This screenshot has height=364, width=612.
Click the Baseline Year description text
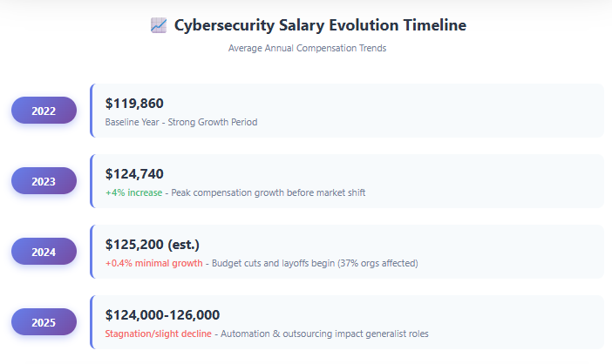(x=181, y=122)
